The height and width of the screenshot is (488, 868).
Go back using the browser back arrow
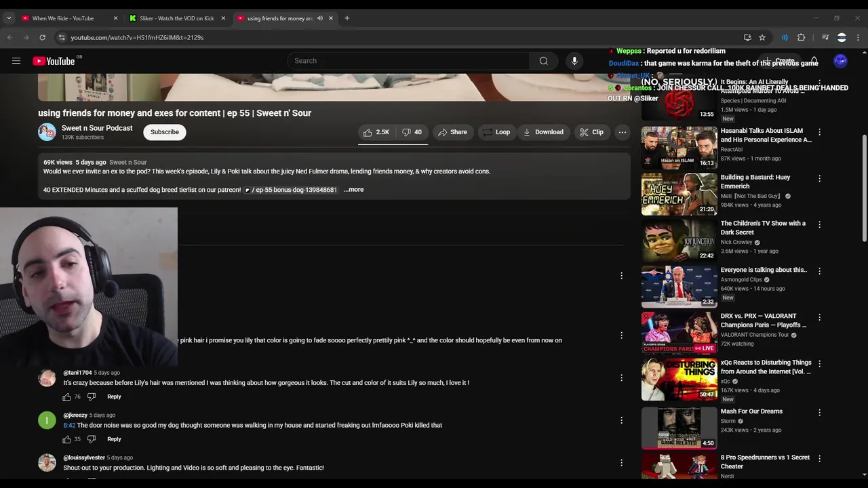pos(10,37)
